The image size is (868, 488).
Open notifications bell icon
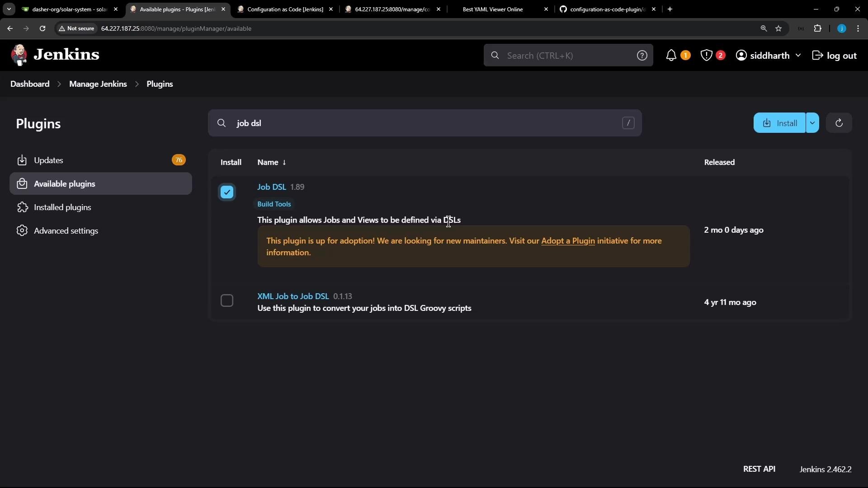[671, 56]
